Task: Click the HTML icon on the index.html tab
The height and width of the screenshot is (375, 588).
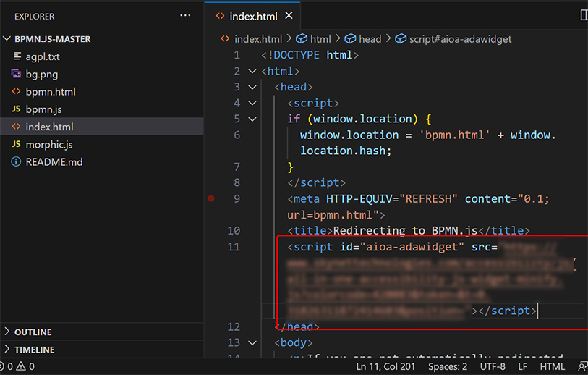Action: pyautogui.click(x=220, y=16)
